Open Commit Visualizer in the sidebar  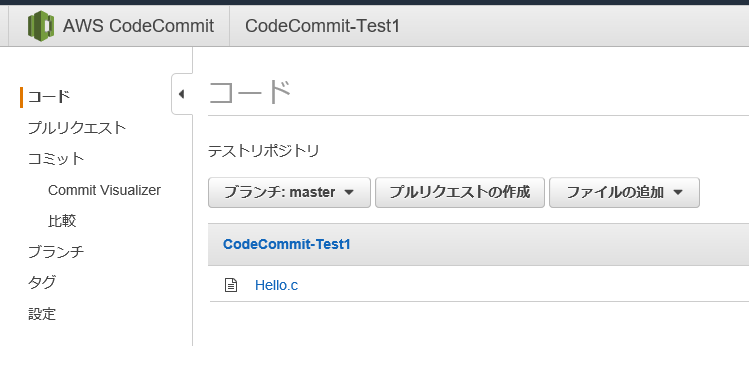tap(104, 190)
